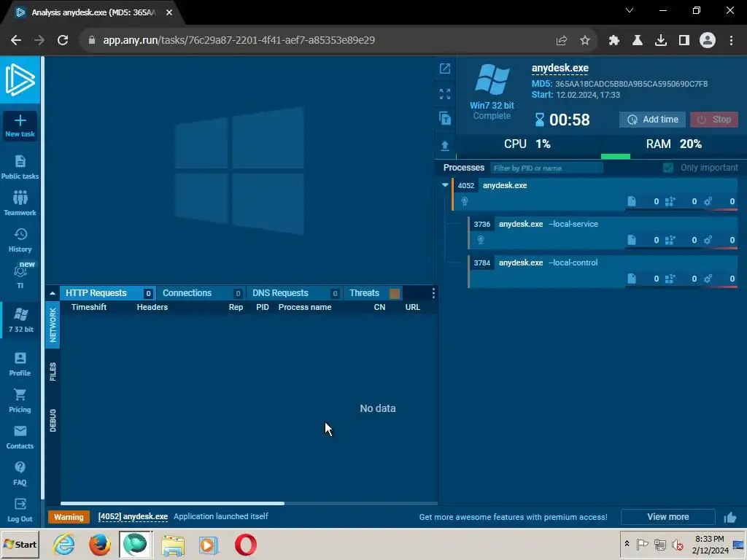747x560 pixels.
Task: Click Filter by PID or name field
Action: tap(546, 168)
